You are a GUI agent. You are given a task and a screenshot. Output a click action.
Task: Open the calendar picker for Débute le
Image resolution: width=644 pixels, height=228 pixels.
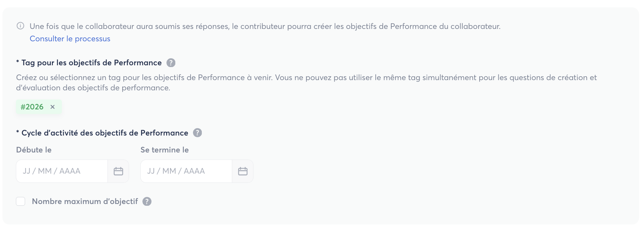118,171
